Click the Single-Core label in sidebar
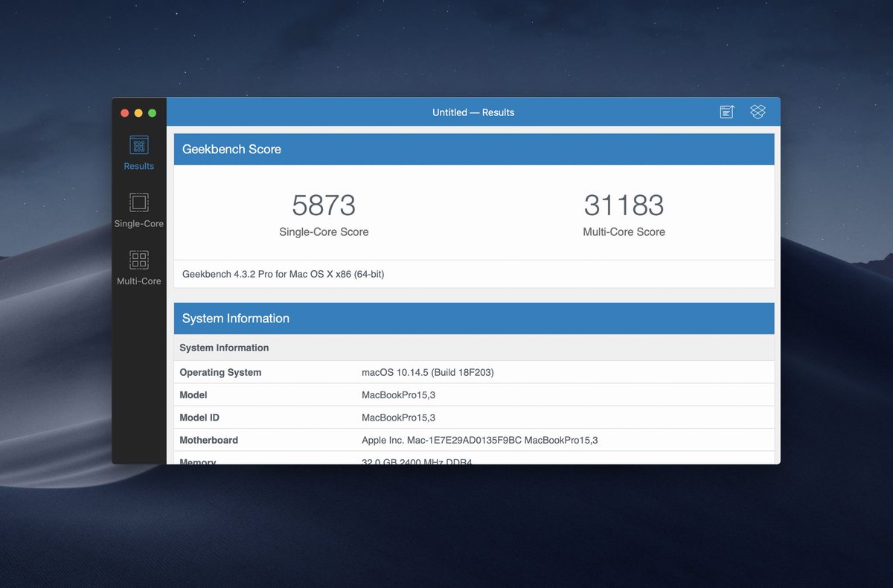Image resolution: width=893 pixels, height=588 pixels. [x=139, y=223]
